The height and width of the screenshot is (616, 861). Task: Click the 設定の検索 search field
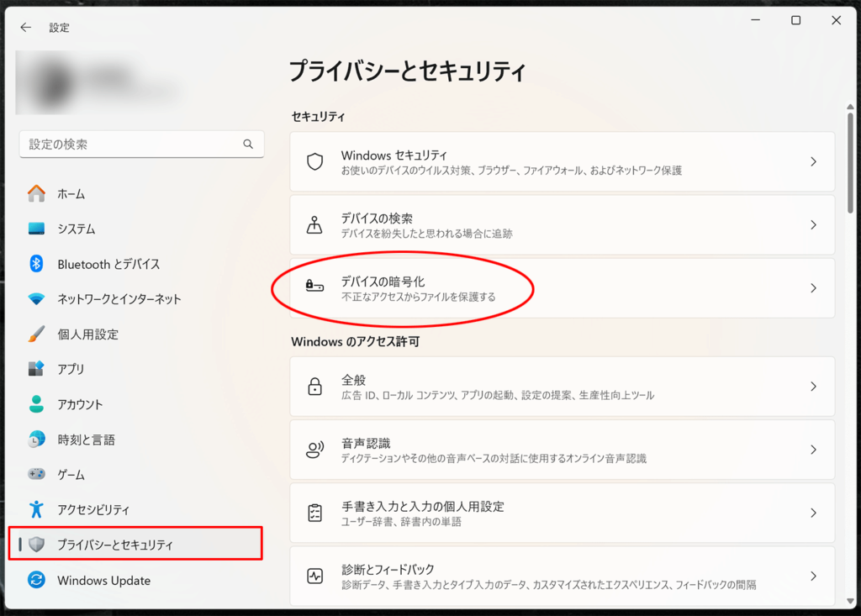point(133,144)
